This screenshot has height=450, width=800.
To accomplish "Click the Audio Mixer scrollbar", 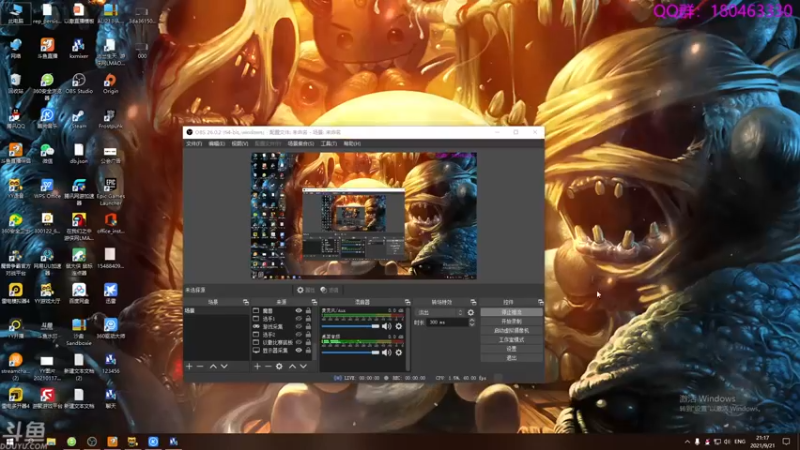I will point(408,338).
